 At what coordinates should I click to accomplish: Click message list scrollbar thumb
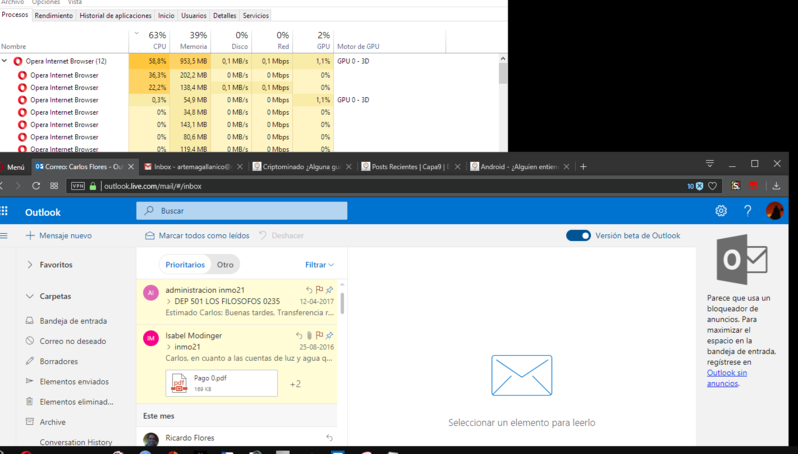click(342, 303)
